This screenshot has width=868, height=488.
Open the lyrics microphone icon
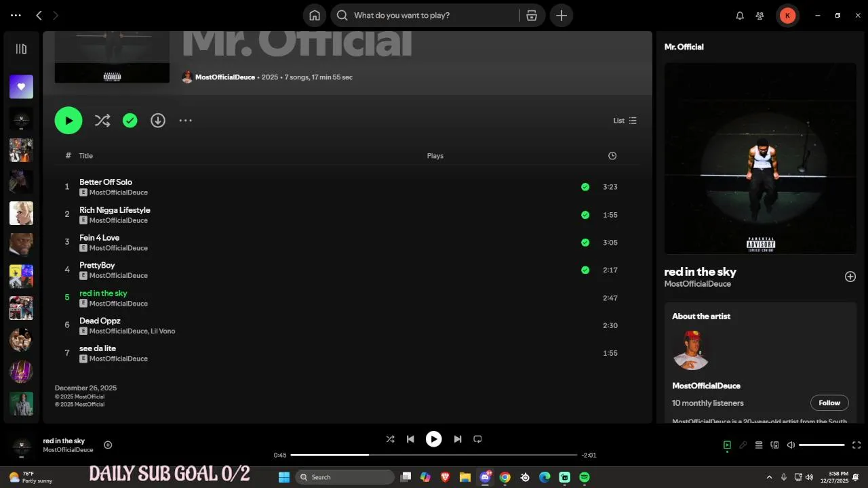tap(743, 445)
